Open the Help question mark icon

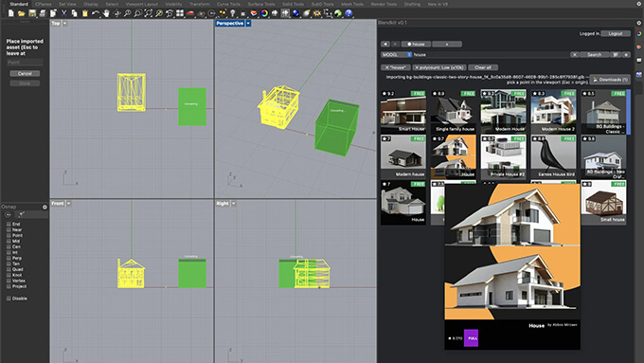coord(349,13)
